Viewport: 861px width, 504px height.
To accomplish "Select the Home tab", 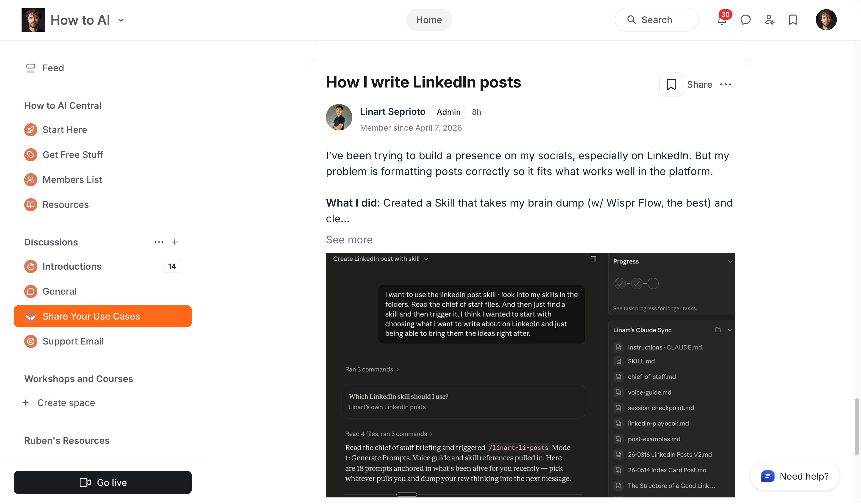I will 429,20.
